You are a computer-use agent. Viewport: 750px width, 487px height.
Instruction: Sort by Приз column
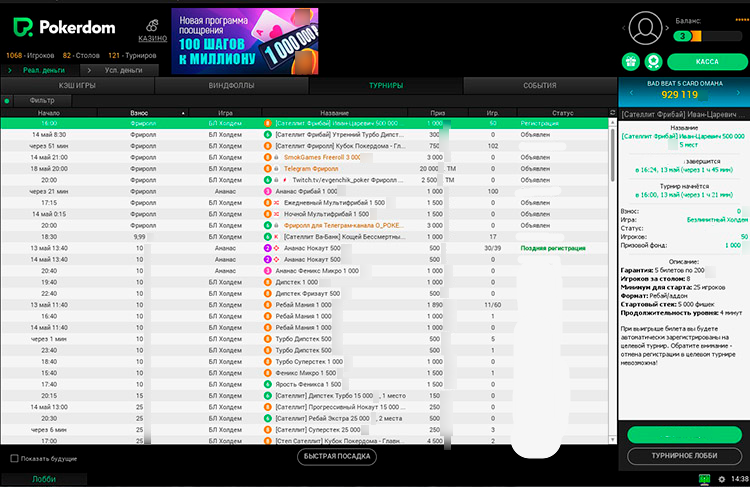coord(437,113)
